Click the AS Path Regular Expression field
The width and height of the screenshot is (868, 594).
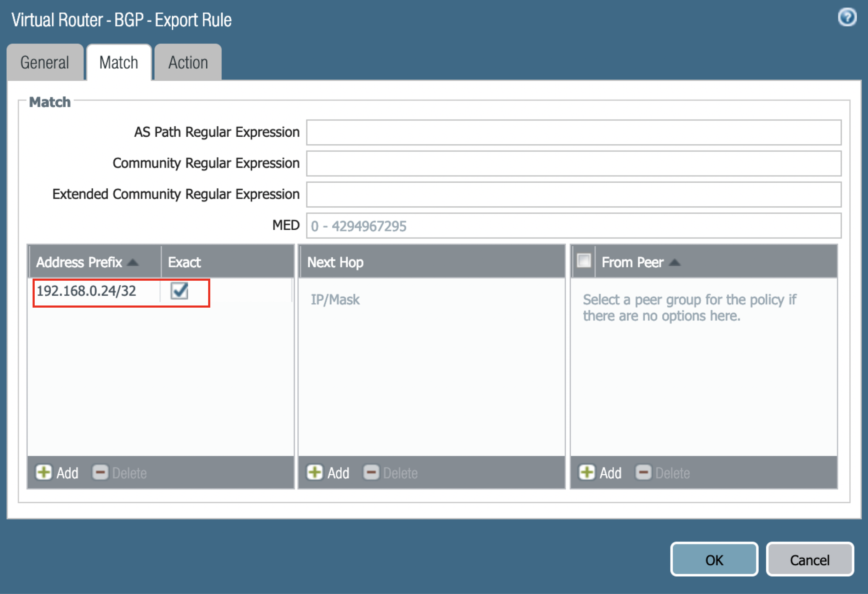coord(573,132)
